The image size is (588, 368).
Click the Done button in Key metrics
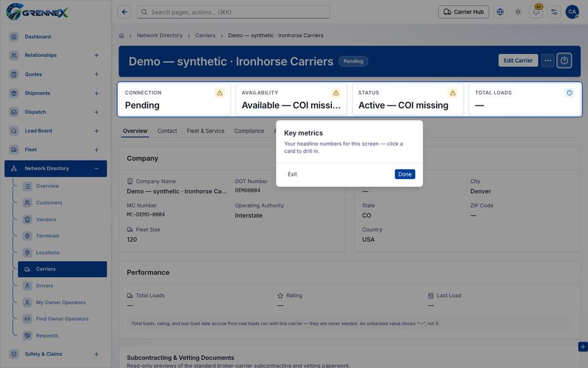point(405,174)
